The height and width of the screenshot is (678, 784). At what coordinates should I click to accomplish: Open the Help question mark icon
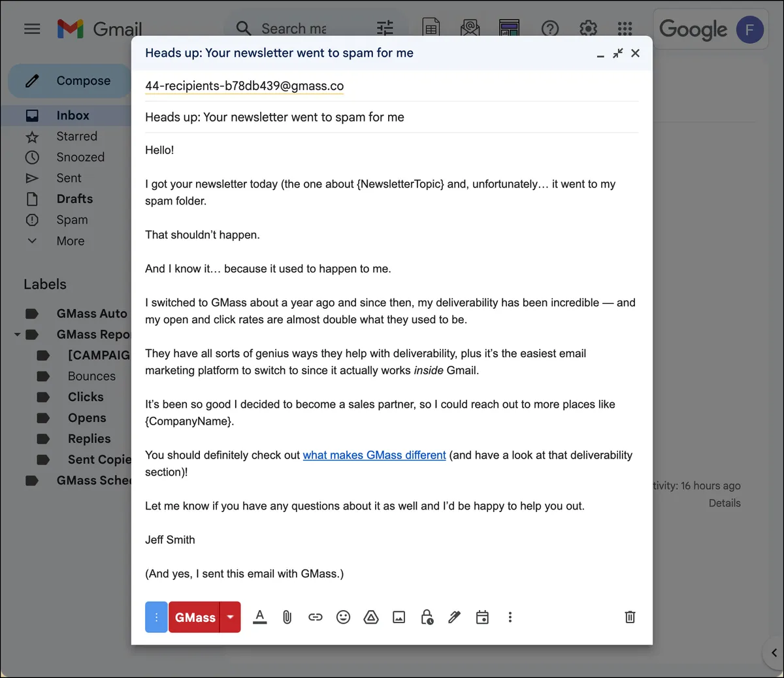(550, 29)
